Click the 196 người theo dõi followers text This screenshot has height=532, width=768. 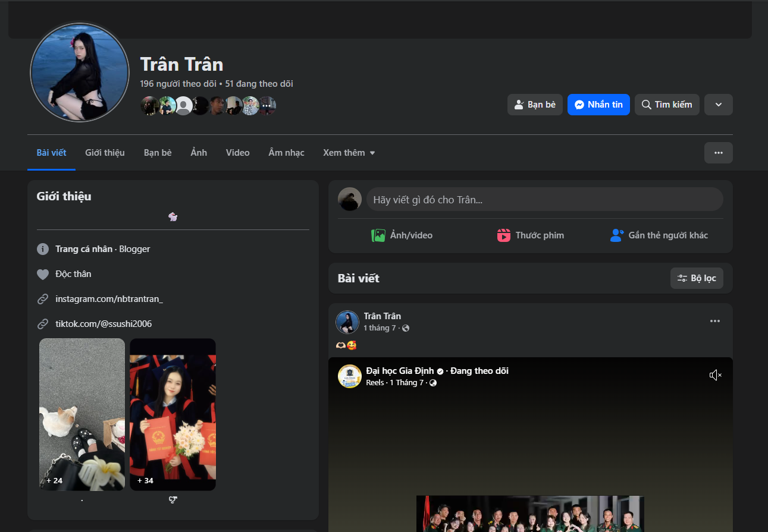tap(178, 84)
